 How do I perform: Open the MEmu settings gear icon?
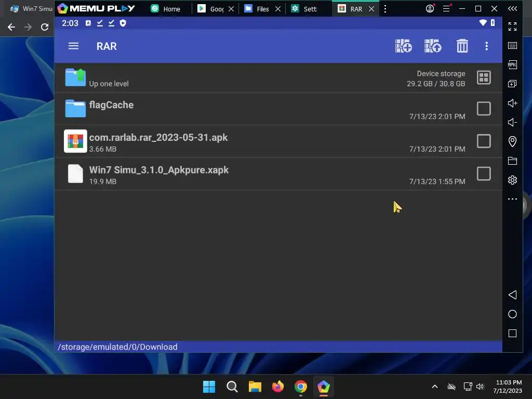click(x=512, y=180)
